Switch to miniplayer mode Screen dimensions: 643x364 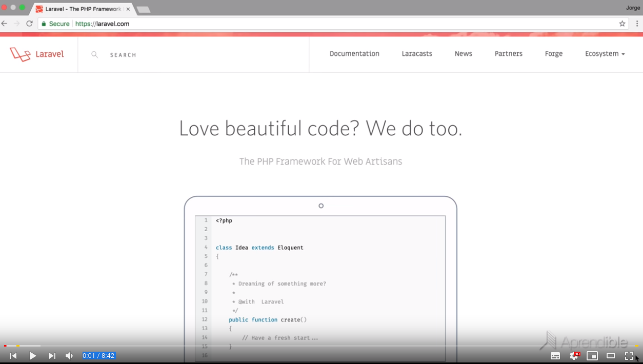[x=592, y=356]
